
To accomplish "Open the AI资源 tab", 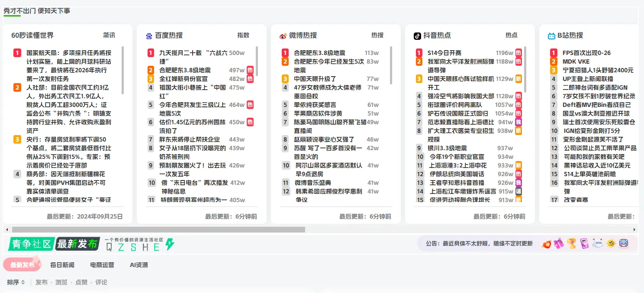I will (139, 265).
